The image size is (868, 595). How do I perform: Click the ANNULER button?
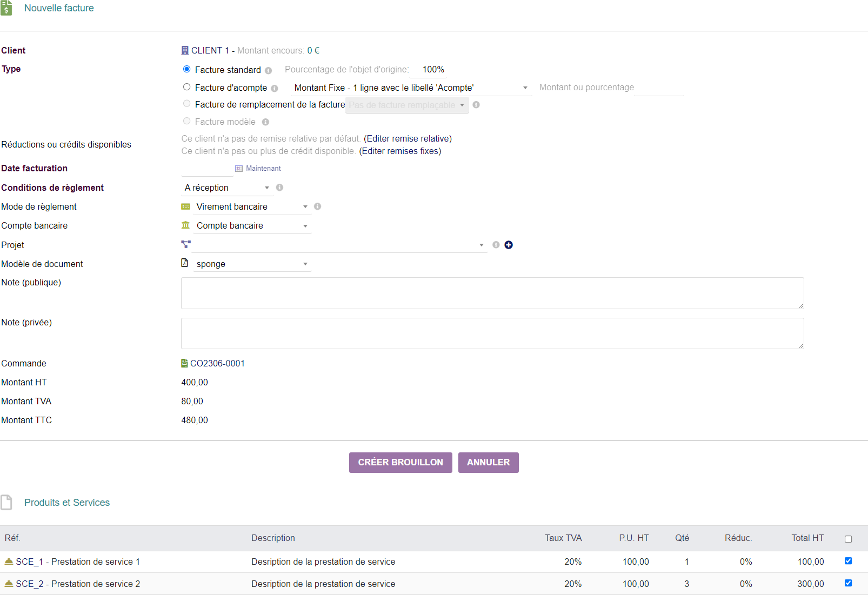coord(489,463)
